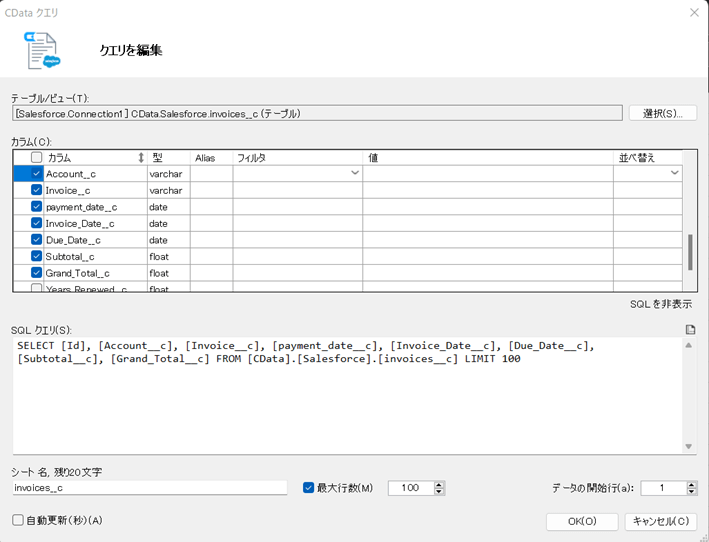Increase the 最大行数 value with up arrow
Image resolution: width=709 pixels, height=542 pixels.
(439, 485)
